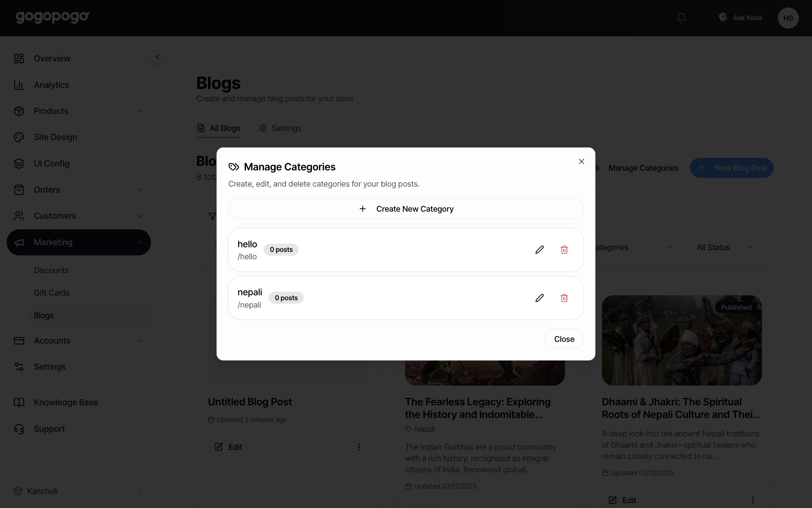The width and height of the screenshot is (812, 508).
Task: Click the Knowledge Base book icon
Action: pyautogui.click(x=19, y=403)
